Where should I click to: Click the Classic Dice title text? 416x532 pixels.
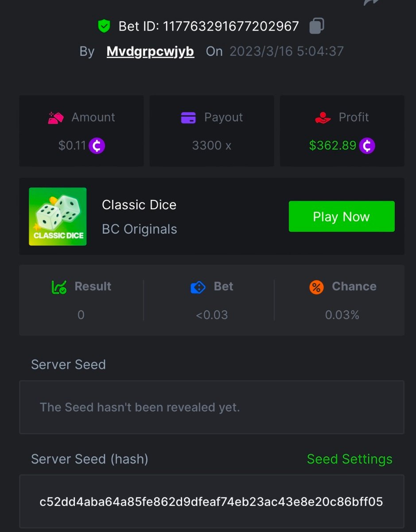point(139,205)
